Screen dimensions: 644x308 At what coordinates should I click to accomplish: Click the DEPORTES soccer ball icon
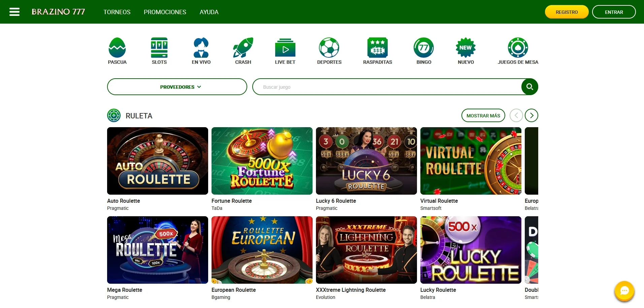(329, 47)
